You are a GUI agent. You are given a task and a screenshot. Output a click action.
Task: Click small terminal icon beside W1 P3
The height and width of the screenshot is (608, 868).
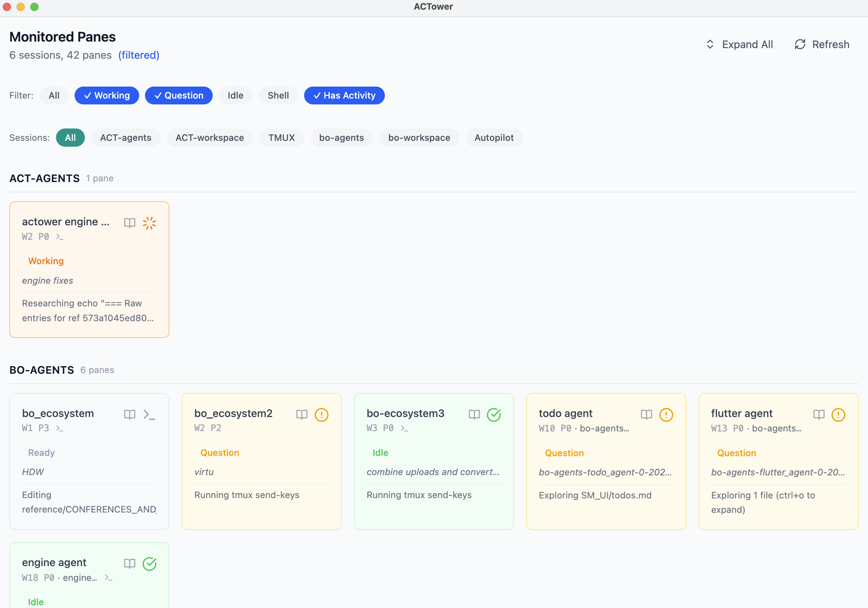[x=60, y=428]
